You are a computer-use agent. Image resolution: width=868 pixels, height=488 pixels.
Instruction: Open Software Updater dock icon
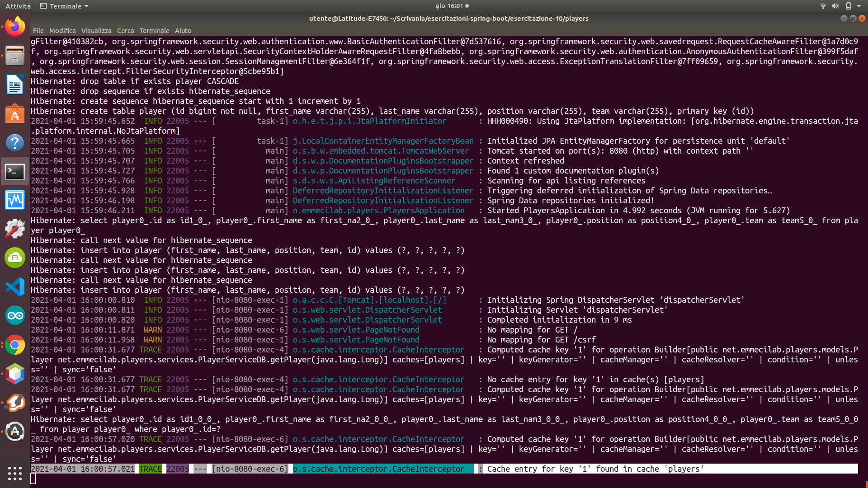pyautogui.click(x=15, y=432)
